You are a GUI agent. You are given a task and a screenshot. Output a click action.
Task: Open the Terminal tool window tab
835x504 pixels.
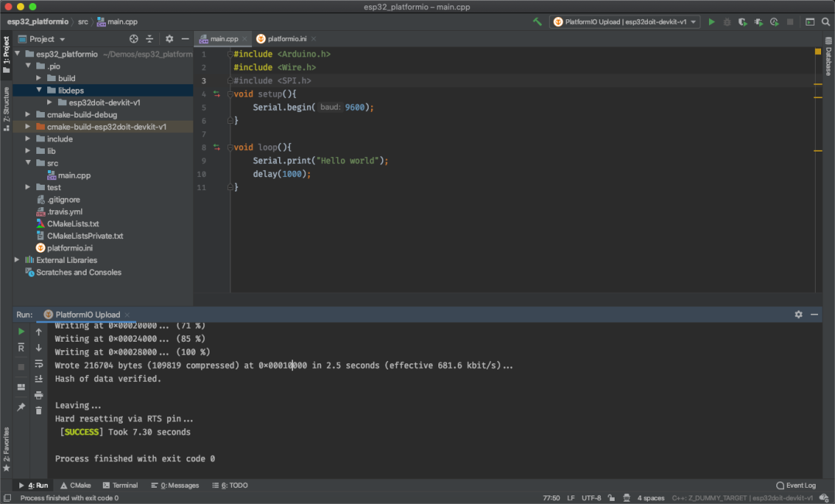[x=120, y=485]
